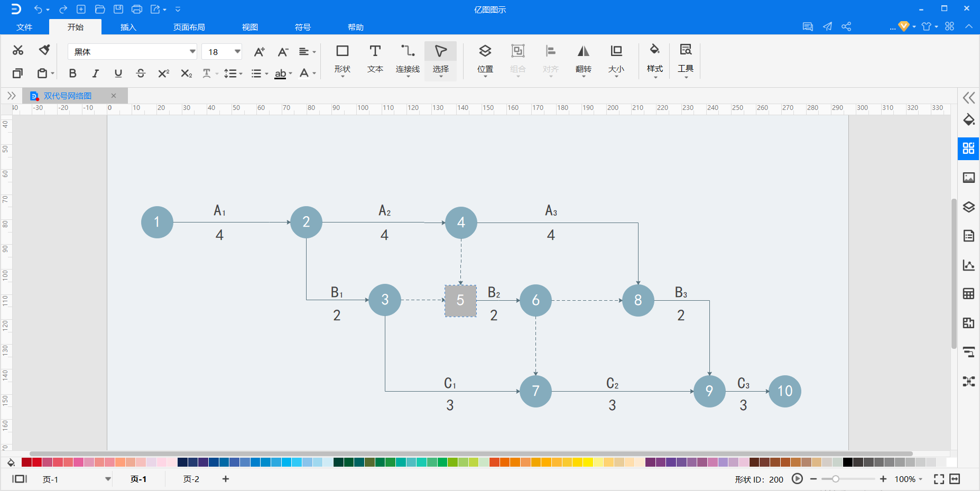Image resolution: width=980 pixels, height=491 pixels.
Task: Zoom in with the plus button
Action: (883, 479)
